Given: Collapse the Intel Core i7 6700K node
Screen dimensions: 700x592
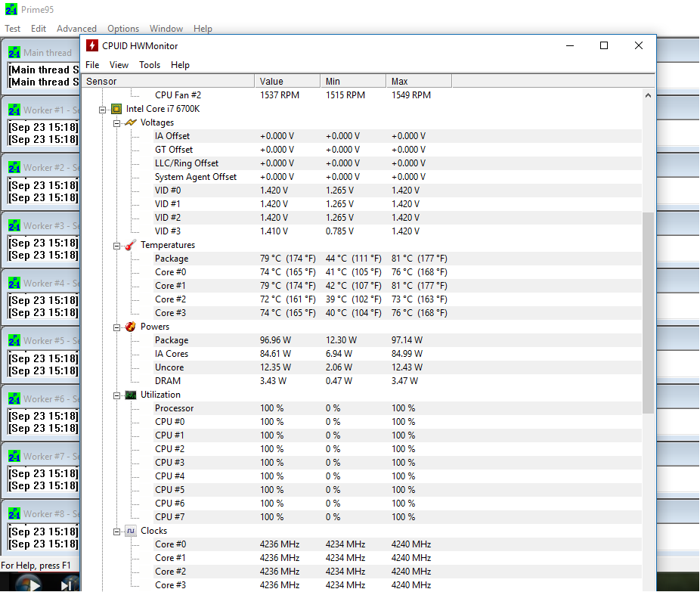Looking at the screenshot, I should point(102,110).
